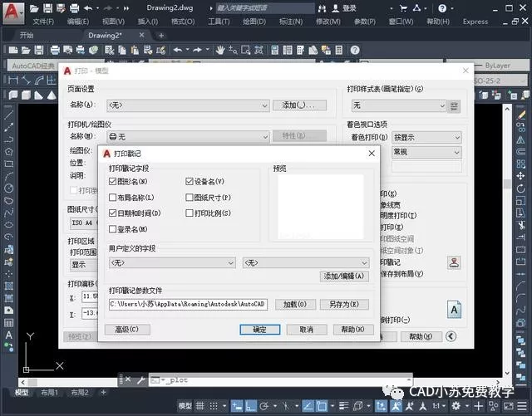532x416 pixels.
Task: Switch to the 布局1 layout tab
Action: tap(50, 393)
